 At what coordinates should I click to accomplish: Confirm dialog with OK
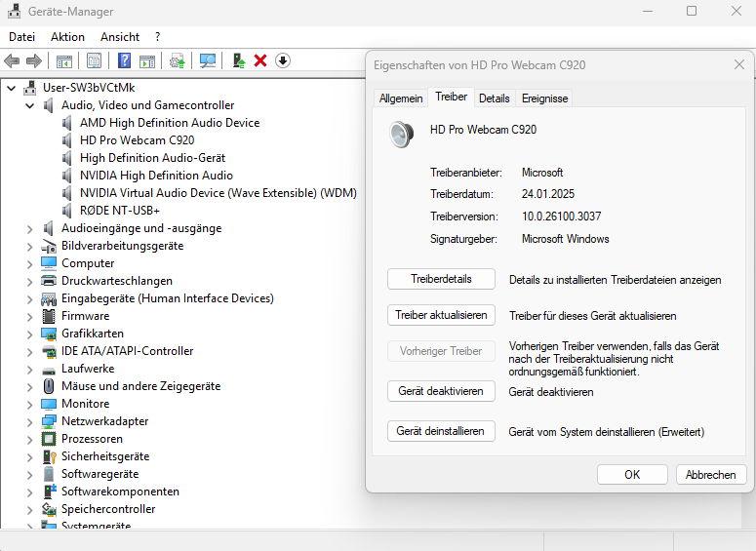coord(632,475)
